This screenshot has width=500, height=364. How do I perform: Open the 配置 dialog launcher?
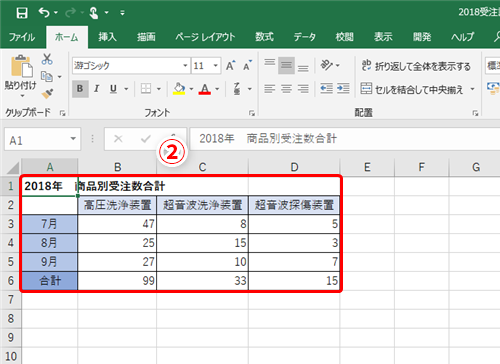(475, 113)
